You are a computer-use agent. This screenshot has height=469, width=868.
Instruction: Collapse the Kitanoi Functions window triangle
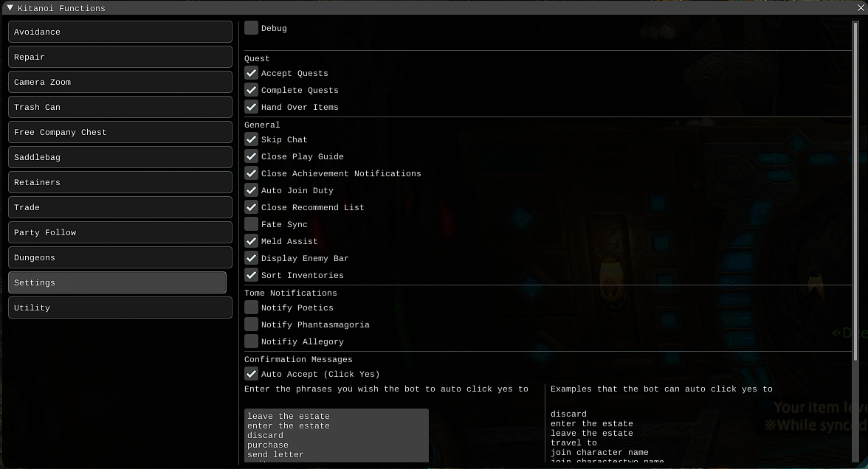point(10,8)
